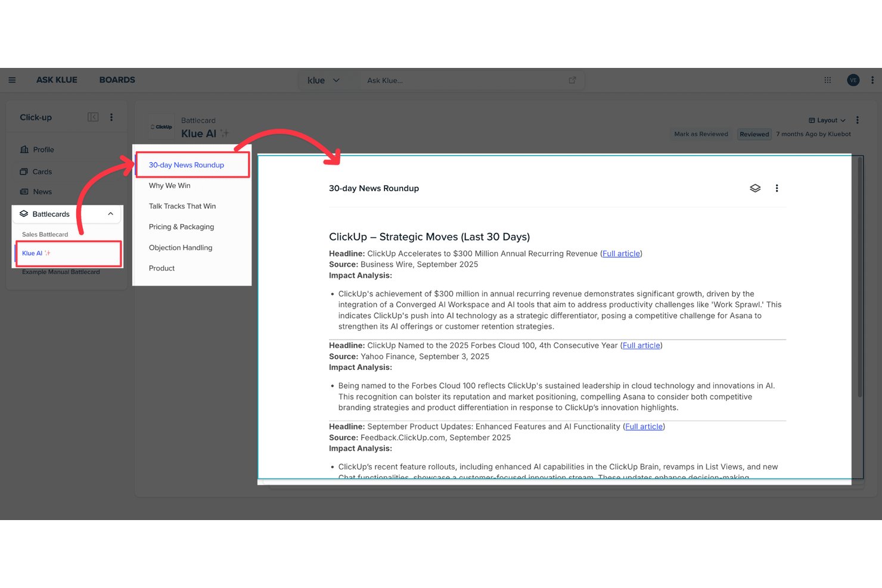Open the klue workspace dropdown

324,80
